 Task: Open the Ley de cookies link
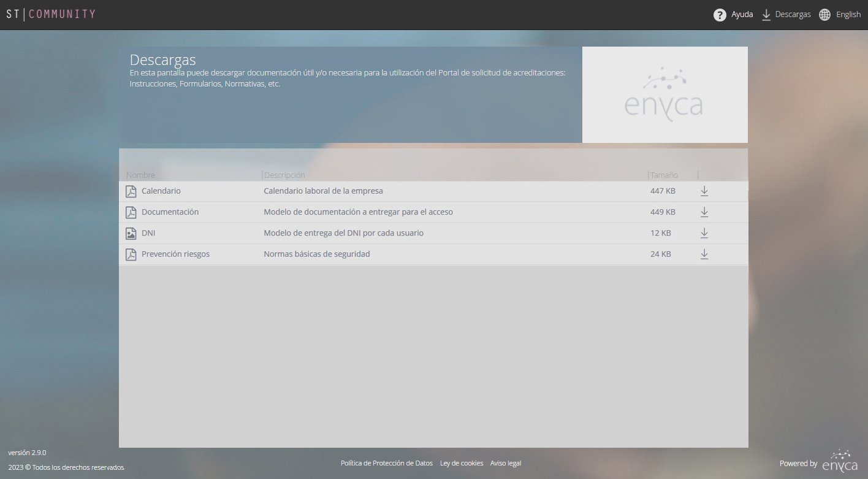point(462,463)
